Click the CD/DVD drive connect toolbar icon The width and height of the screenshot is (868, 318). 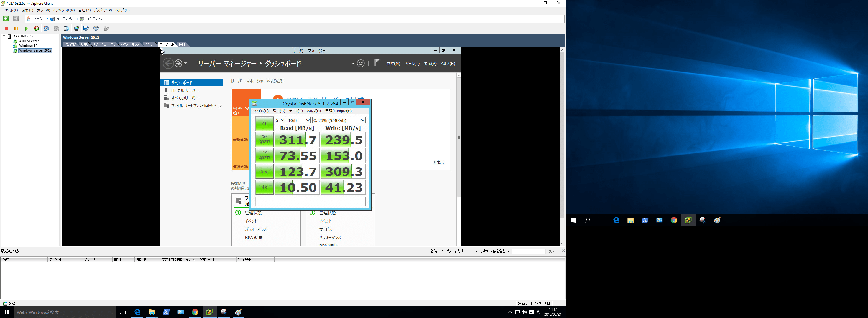point(96,29)
